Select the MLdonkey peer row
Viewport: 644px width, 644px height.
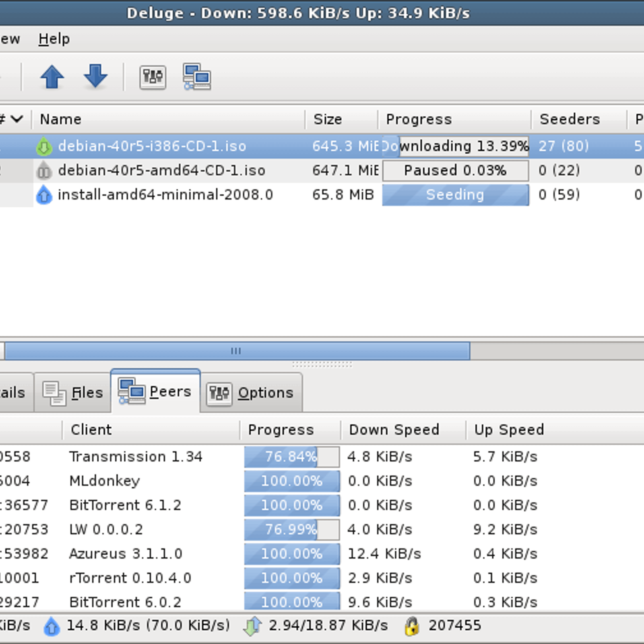tap(322, 481)
